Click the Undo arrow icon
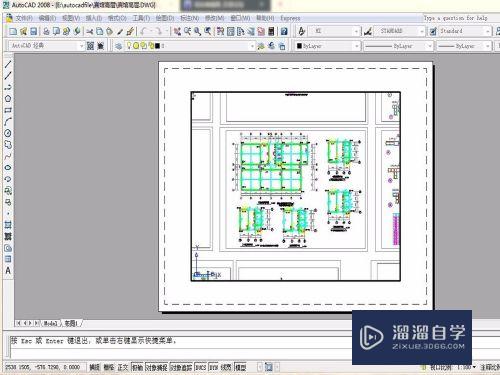This screenshot has height=375, width=500. pyautogui.click(x=143, y=31)
